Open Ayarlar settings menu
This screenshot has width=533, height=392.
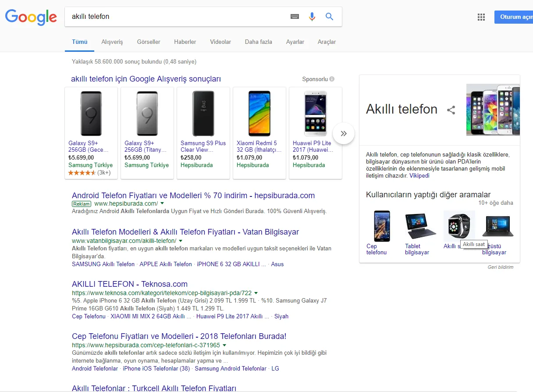tap(295, 42)
